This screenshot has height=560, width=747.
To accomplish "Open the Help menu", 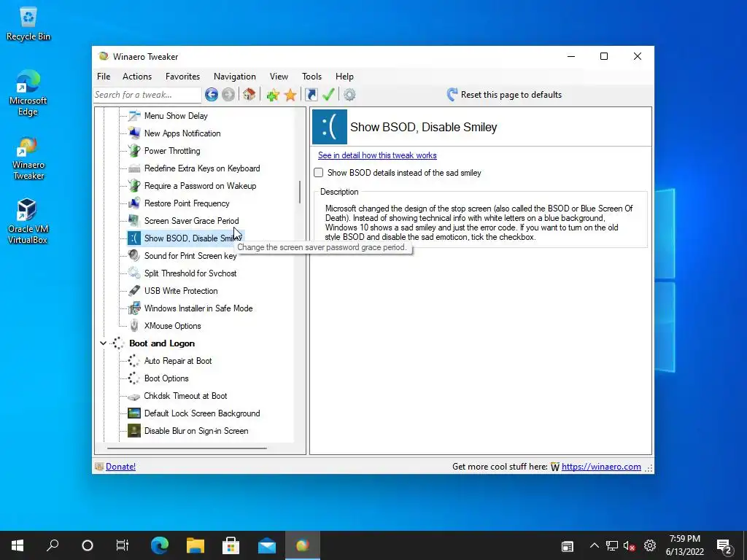I will (344, 77).
